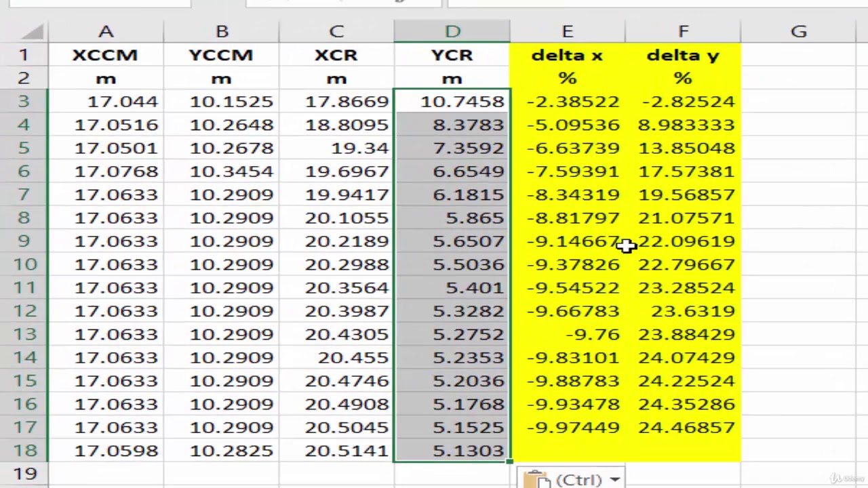Select cell containing 20.5141
Image resolution: width=868 pixels, height=488 pixels.
(336, 451)
